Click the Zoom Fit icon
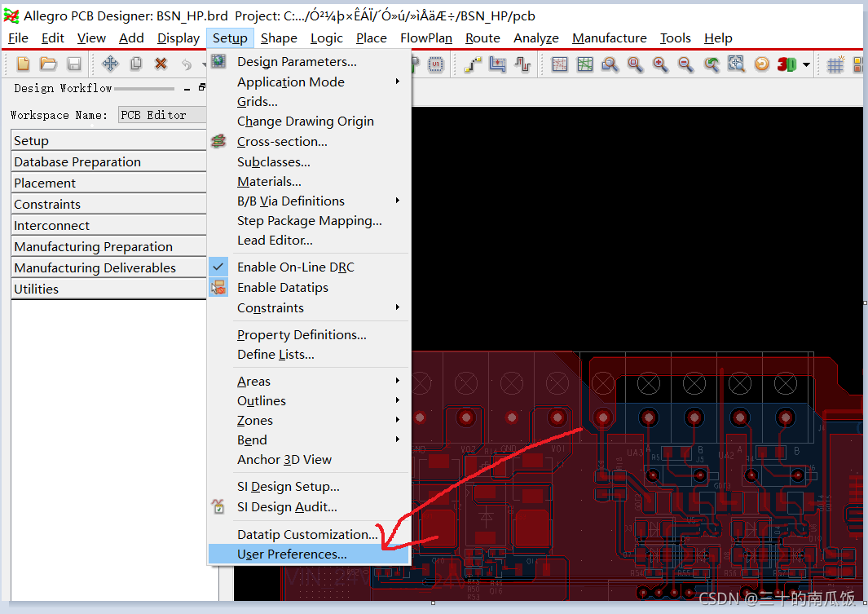 635,64
